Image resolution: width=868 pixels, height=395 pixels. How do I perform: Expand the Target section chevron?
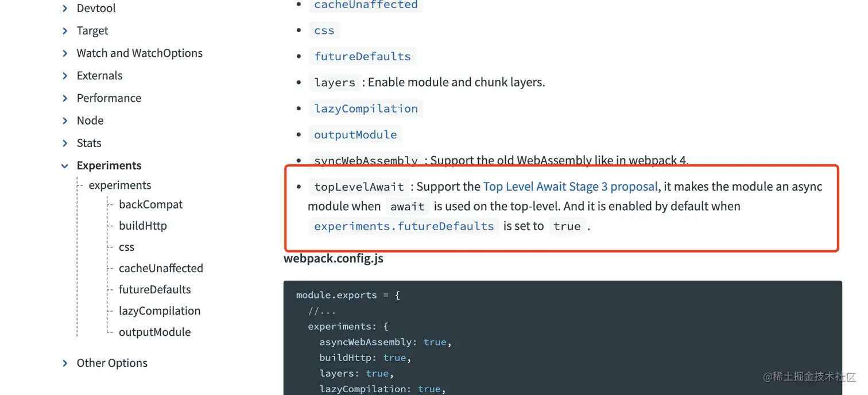click(x=65, y=30)
